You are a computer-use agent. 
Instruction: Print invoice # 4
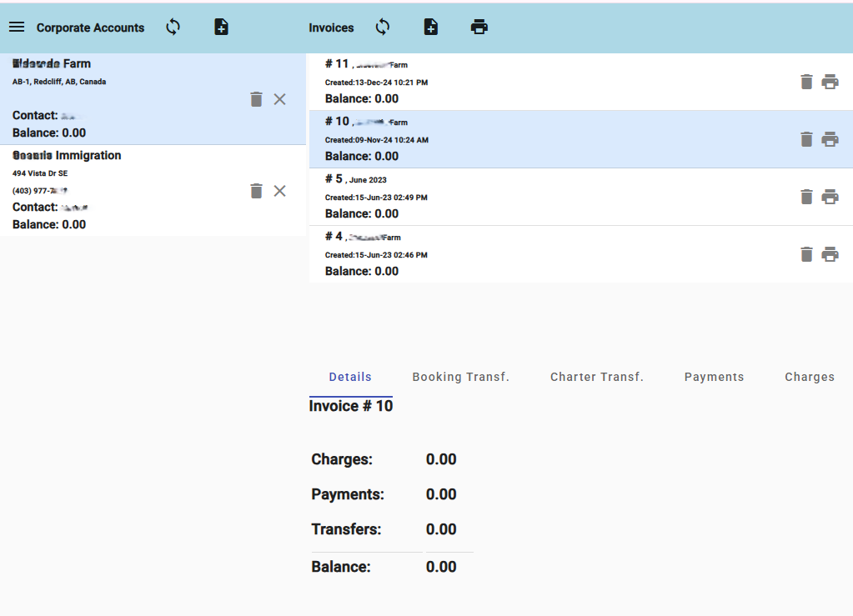point(830,254)
